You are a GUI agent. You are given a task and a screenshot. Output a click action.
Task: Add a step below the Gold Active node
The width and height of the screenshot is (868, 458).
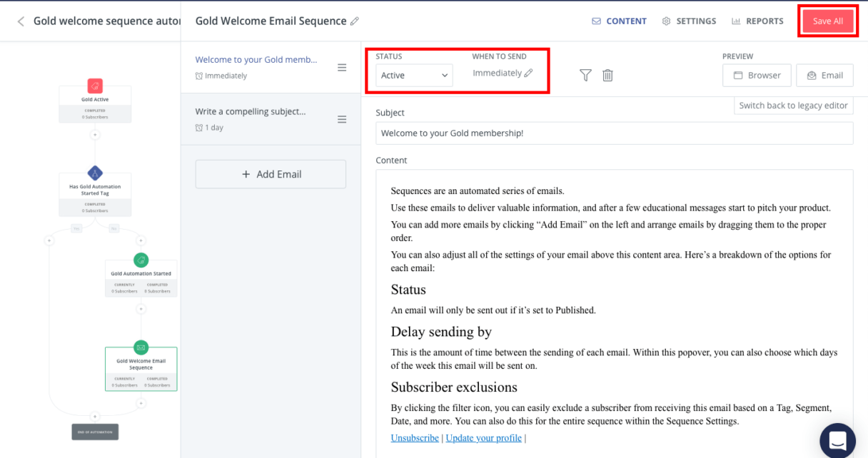pyautogui.click(x=95, y=134)
